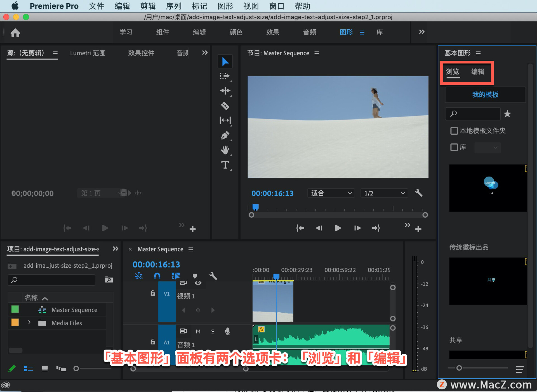Screen dimensions: 537x392
Task: Show hidden Source panel tabs chevron
Action: [205, 53]
